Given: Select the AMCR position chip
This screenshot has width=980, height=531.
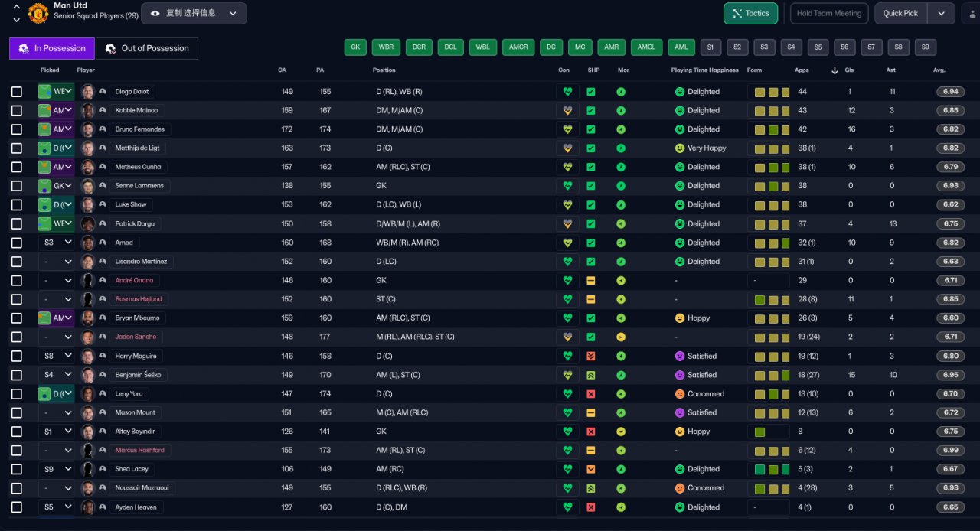Looking at the screenshot, I should click(518, 47).
